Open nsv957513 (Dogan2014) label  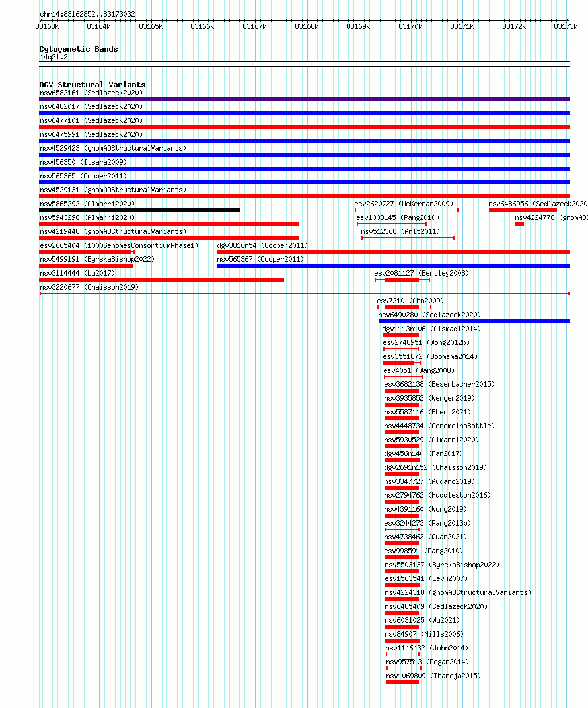427,662
